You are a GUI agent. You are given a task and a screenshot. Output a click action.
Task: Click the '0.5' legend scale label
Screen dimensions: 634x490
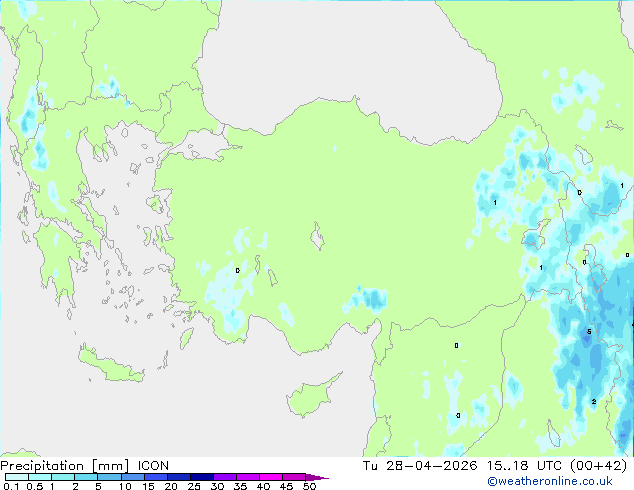pyautogui.click(x=35, y=486)
